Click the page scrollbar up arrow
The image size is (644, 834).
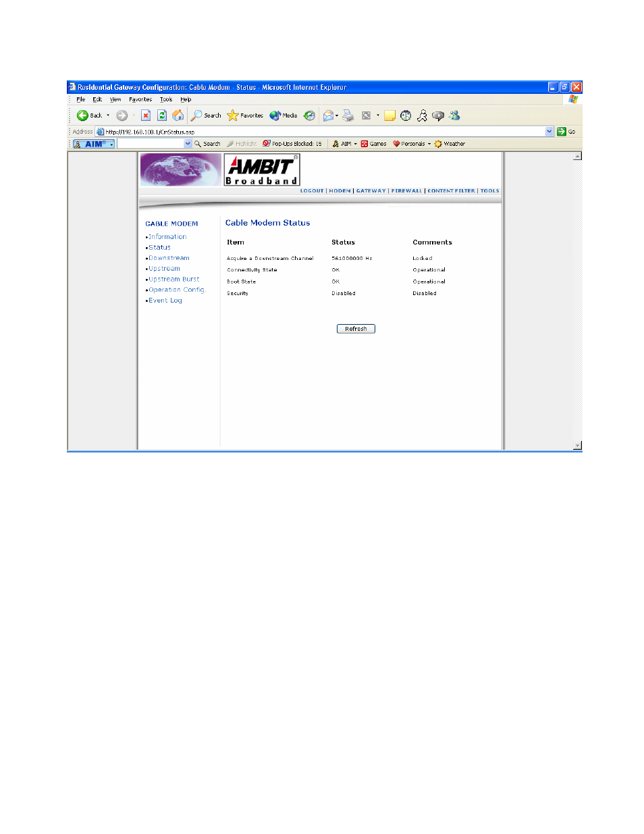pos(577,156)
